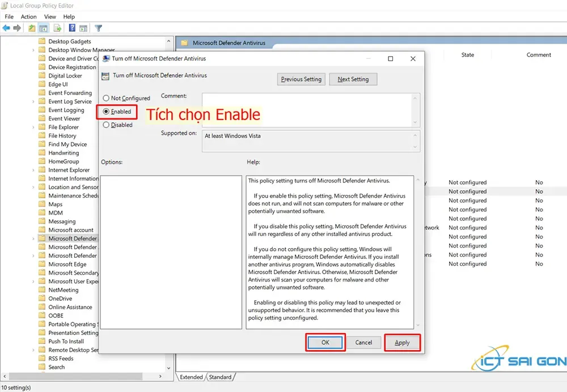This screenshot has height=392, width=567.
Task: Switch to the Standard tab
Action: tap(221, 377)
